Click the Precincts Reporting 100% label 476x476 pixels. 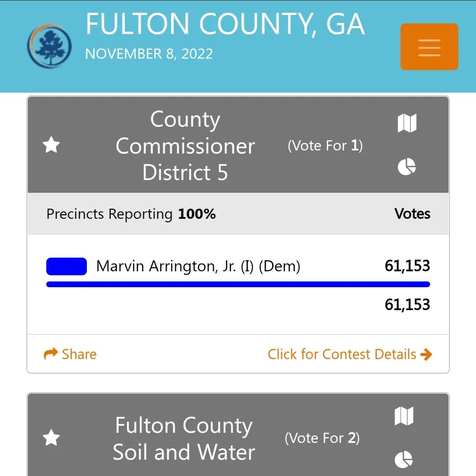point(131,214)
